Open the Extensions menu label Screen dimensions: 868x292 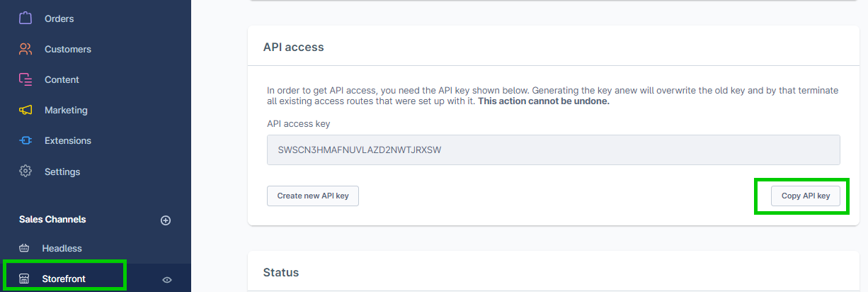coord(67,140)
